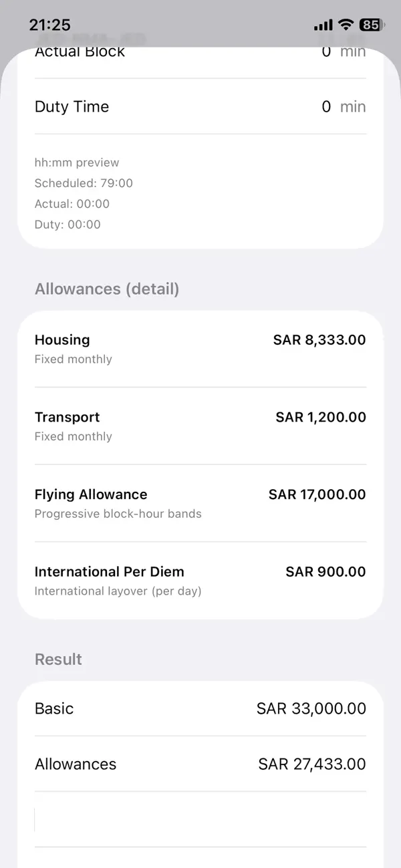
Task: Tap the cellular signal strength icon
Action: point(323,25)
